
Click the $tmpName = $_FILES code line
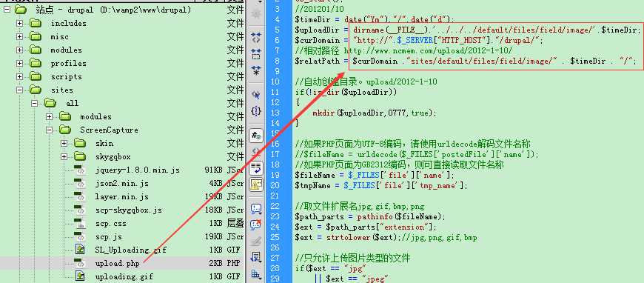(381, 185)
